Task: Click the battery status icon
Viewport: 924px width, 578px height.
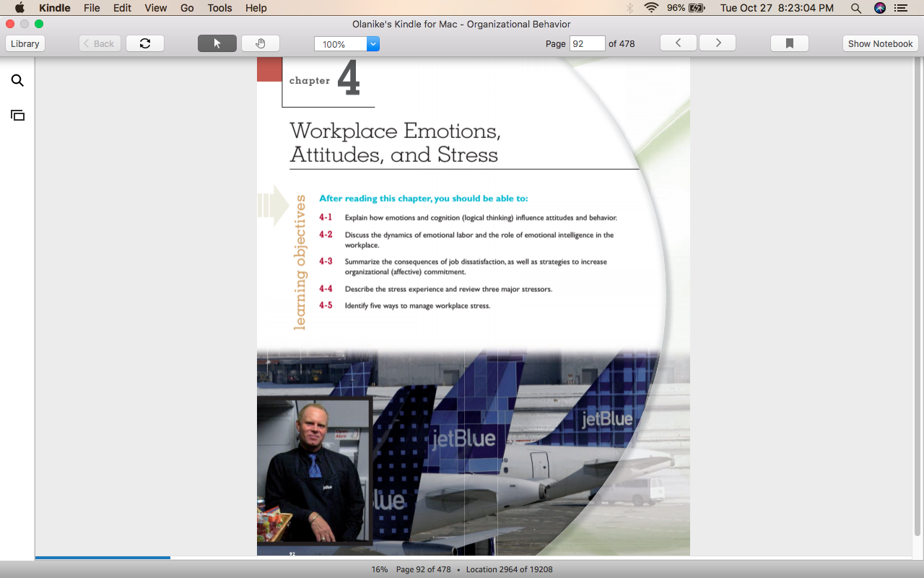Action: coord(697,8)
